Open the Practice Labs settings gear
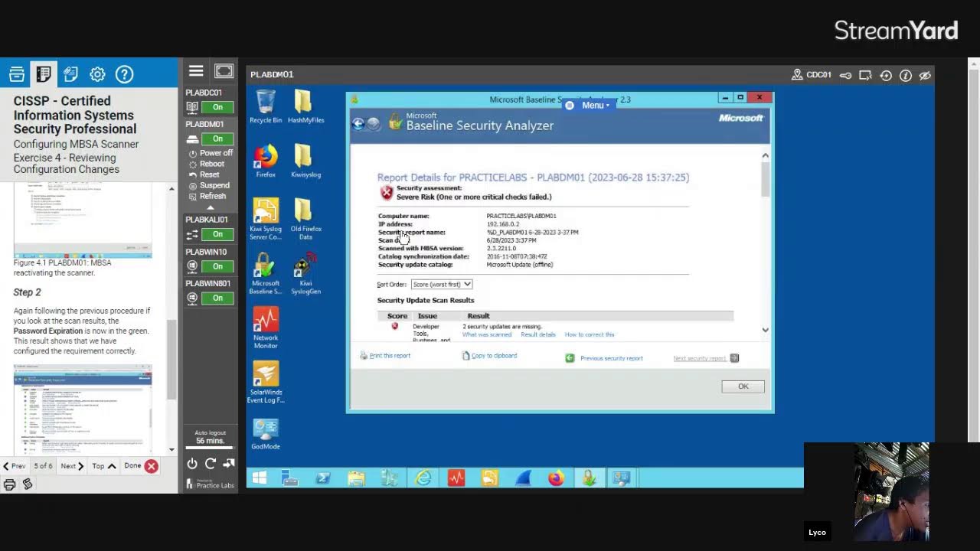 coord(97,74)
